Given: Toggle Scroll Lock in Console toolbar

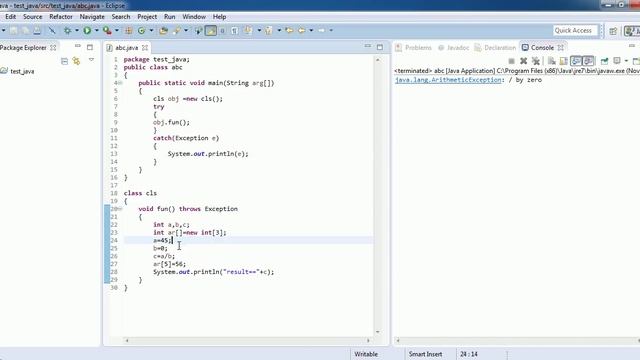Looking at the screenshot, I should coord(563,61).
